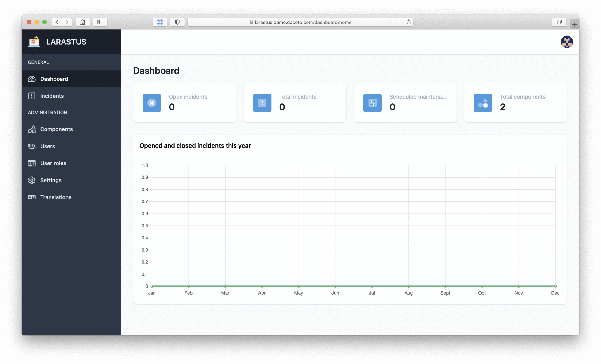This screenshot has width=601, height=364.
Task: Click the Users group icon in sidebar
Action: [x=32, y=146]
